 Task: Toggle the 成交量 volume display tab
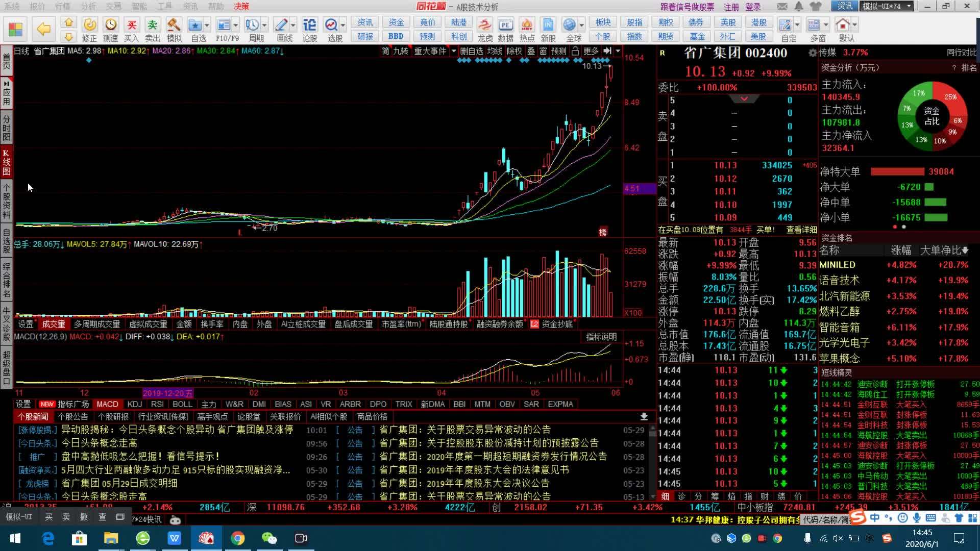point(53,324)
